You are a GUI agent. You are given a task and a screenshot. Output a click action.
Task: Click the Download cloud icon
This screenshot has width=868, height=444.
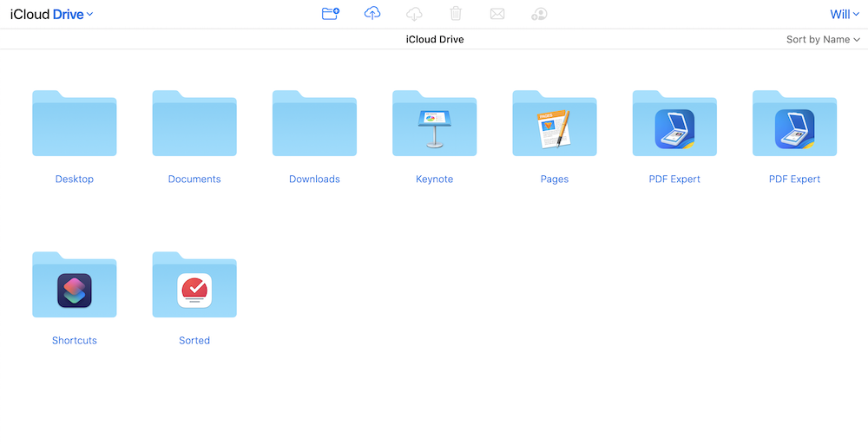(414, 14)
